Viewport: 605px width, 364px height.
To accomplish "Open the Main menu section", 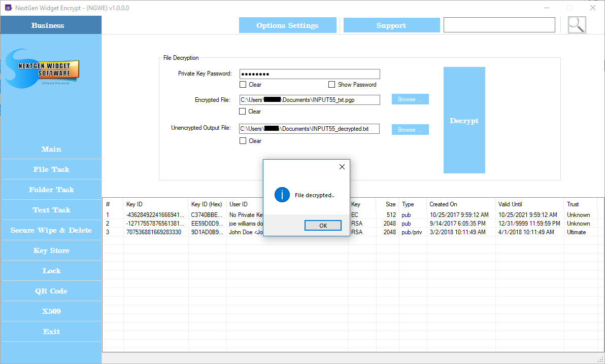I will (51, 149).
